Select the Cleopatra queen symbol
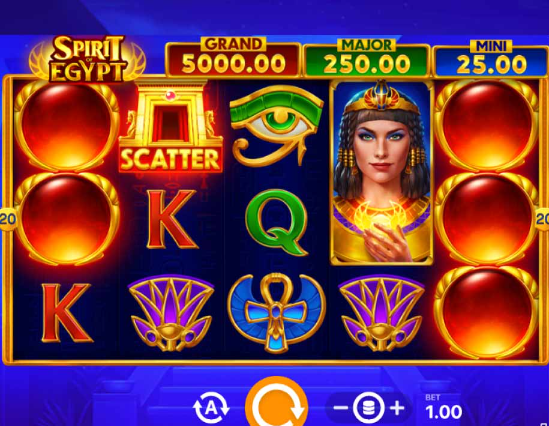Image resolution: width=549 pixels, height=426 pixels. click(382, 173)
